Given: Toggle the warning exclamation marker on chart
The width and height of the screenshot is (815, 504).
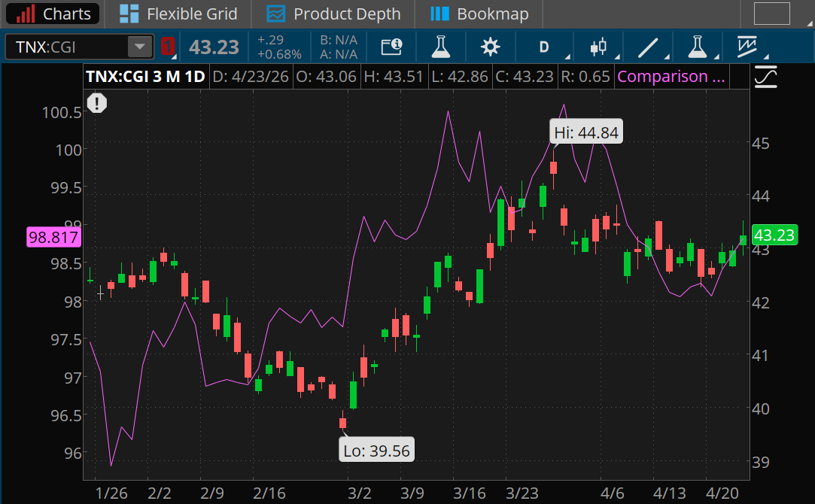Looking at the screenshot, I should point(97,103).
